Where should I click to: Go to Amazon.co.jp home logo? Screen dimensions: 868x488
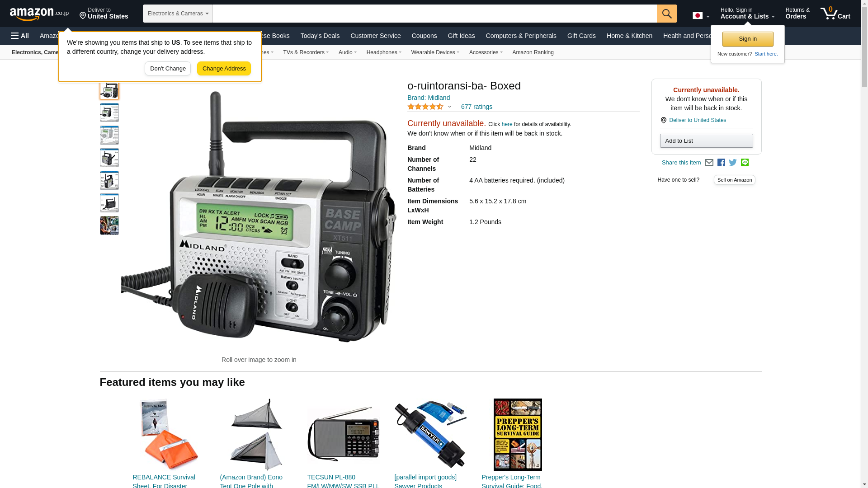point(39,14)
